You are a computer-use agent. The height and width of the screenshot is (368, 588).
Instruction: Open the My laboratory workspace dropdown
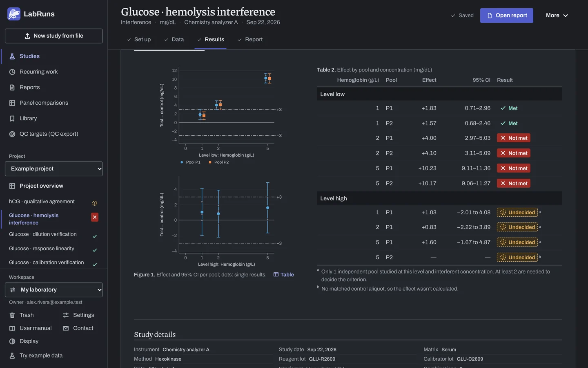coord(53,290)
